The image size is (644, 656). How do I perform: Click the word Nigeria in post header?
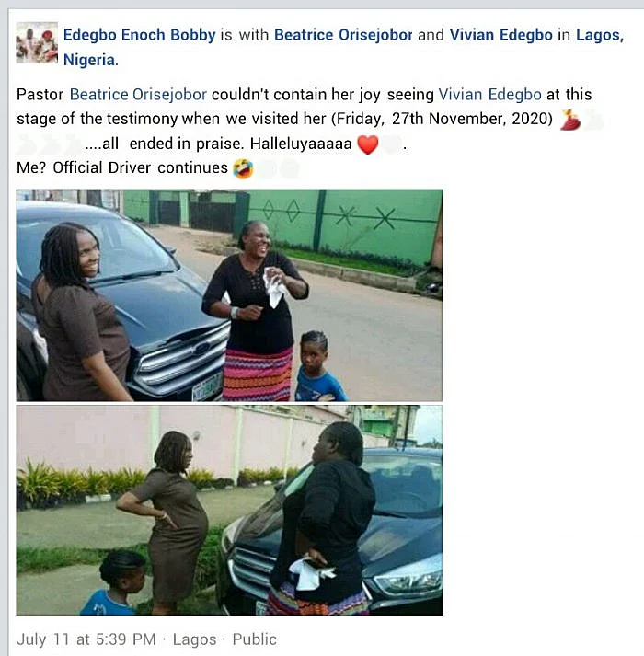coord(90,60)
